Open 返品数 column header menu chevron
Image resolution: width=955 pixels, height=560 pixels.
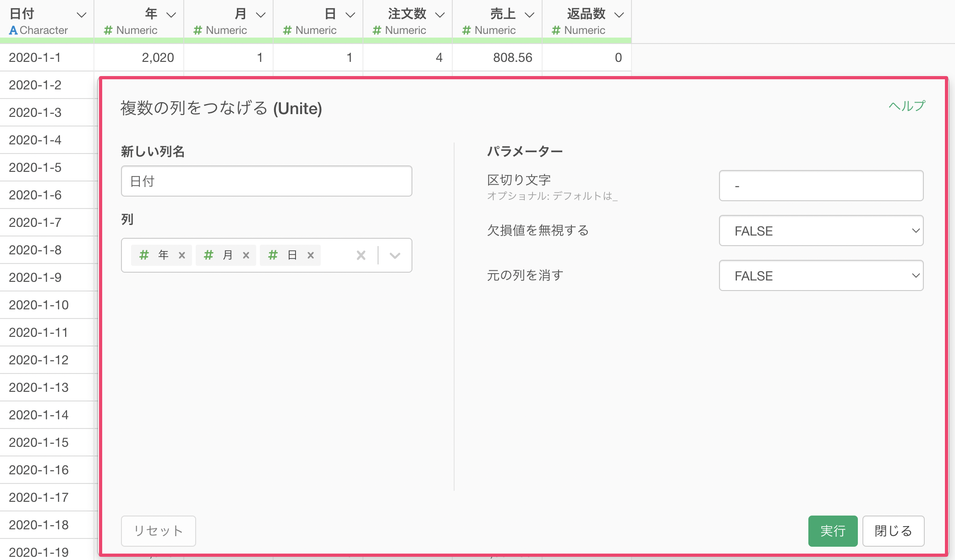coord(619,15)
